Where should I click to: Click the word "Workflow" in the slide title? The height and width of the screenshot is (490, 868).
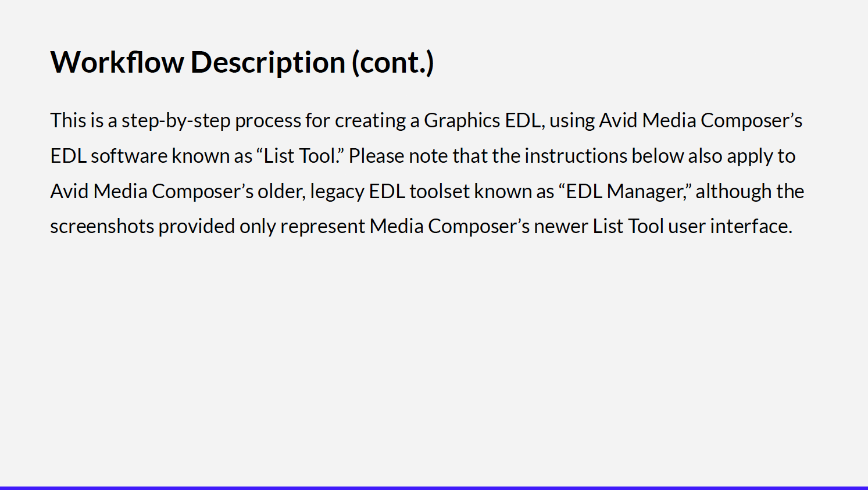click(x=117, y=62)
